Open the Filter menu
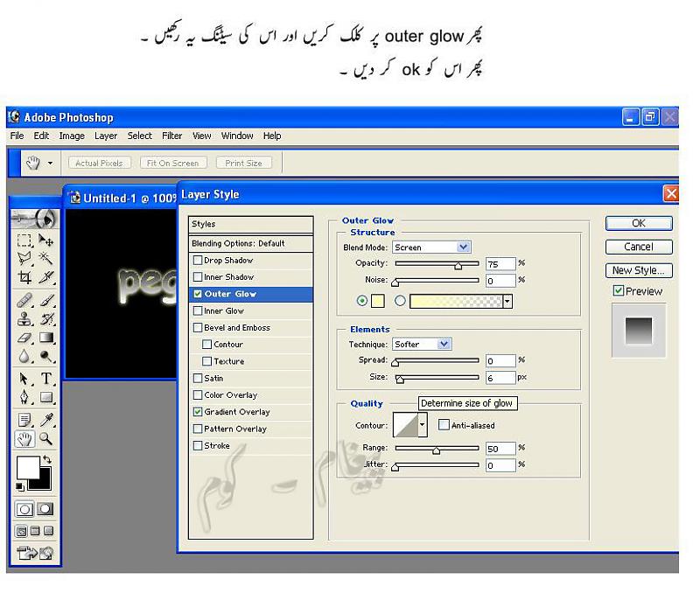 point(171,136)
